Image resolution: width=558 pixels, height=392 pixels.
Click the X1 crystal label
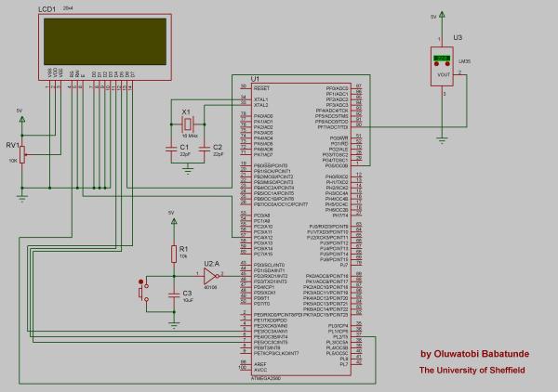coord(186,112)
